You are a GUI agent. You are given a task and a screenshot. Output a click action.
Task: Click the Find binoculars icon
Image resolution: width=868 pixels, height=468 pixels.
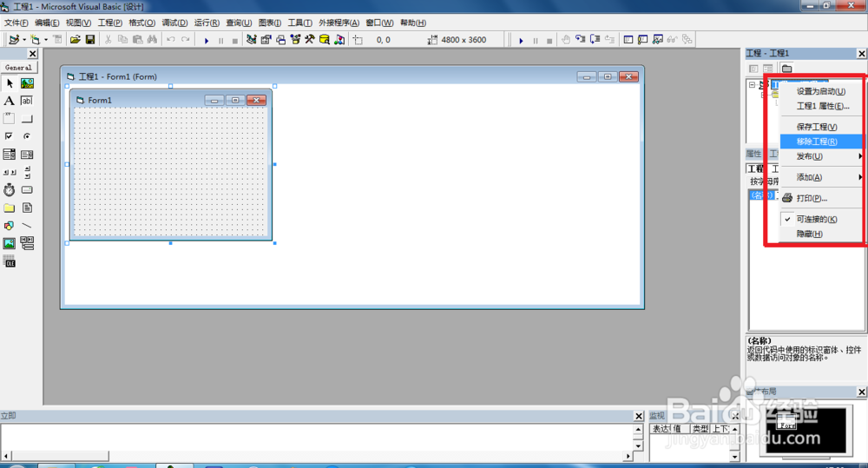point(152,39)
